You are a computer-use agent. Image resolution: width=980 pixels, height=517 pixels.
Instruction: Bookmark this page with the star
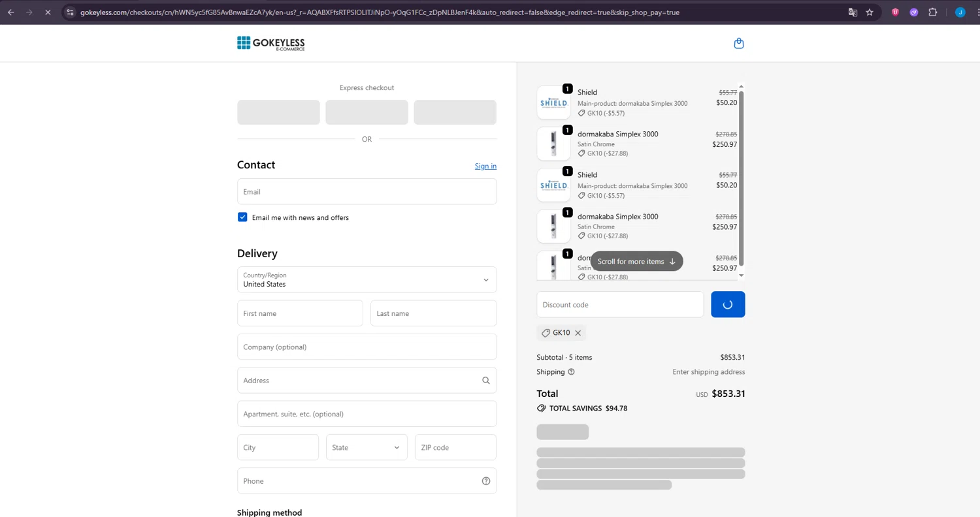(870, 12)
